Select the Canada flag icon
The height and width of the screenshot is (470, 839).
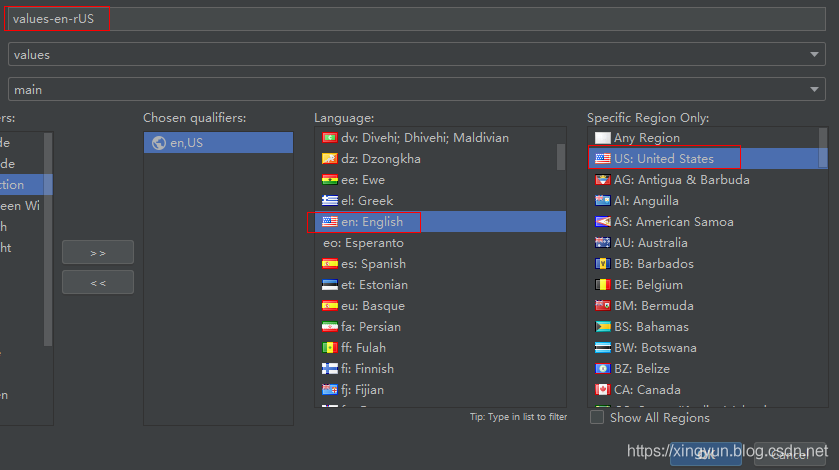602,390
